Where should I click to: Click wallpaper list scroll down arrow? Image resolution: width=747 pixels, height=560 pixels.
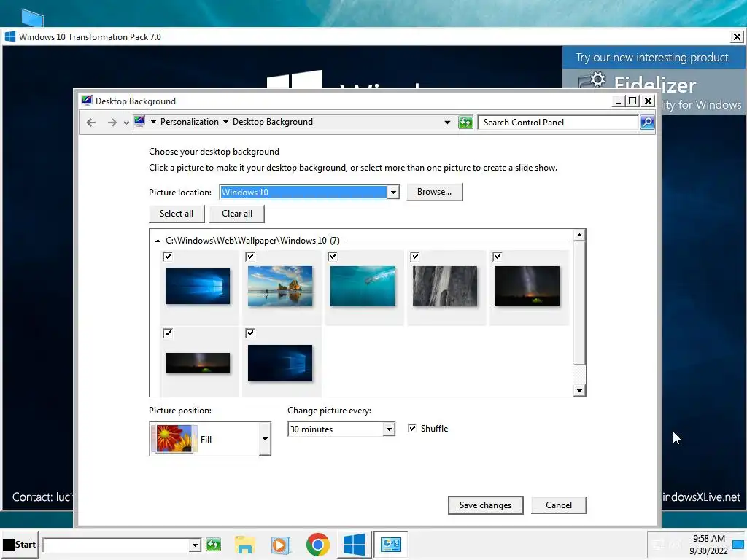point(579,391)
